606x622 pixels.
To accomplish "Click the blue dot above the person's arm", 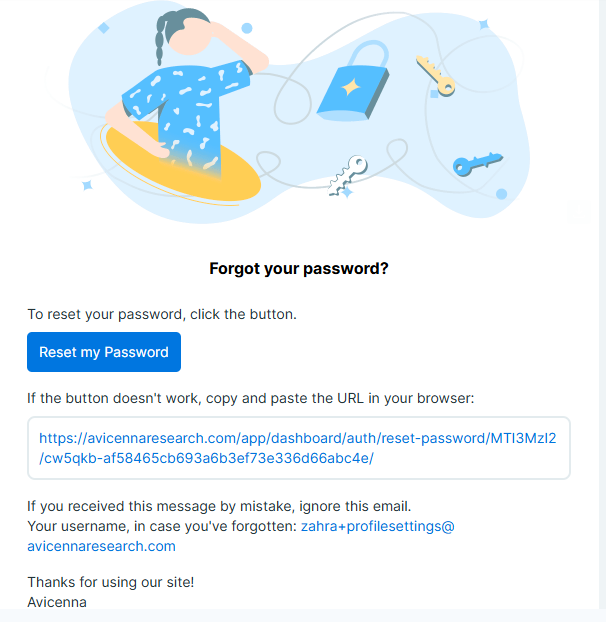I will [x=246, y=28].
